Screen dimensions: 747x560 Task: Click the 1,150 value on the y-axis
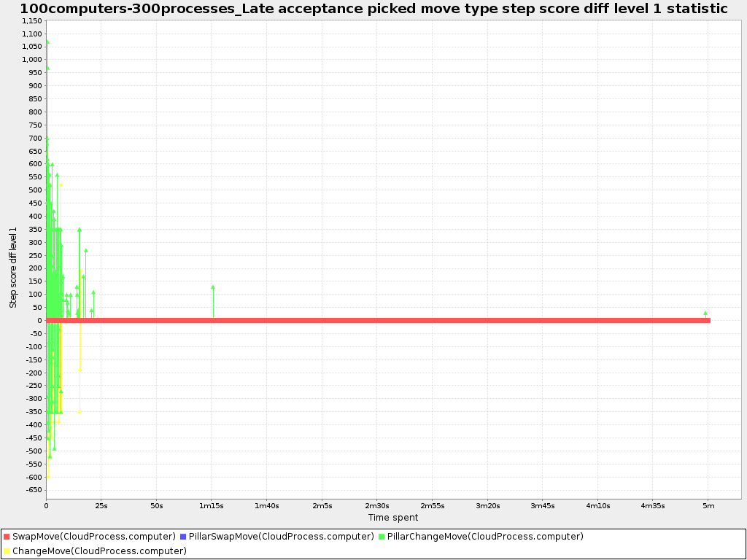(31, 20)
